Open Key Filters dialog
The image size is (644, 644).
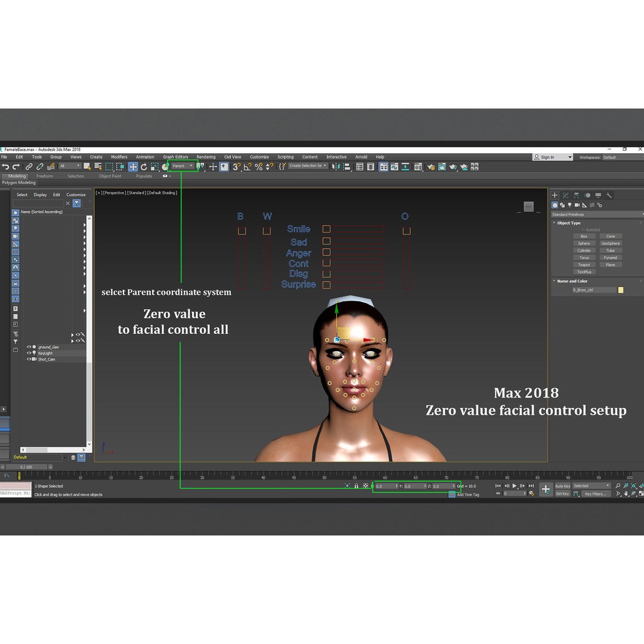[596, 494]
